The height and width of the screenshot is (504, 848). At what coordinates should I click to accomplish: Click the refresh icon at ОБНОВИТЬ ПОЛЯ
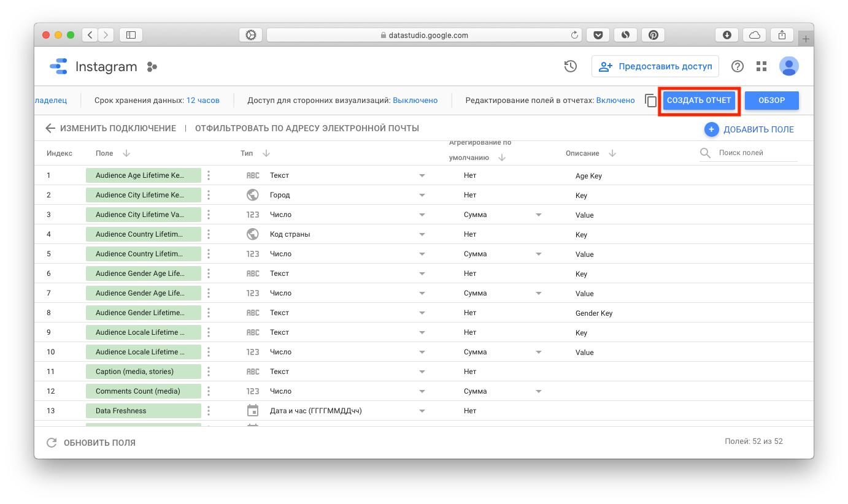coord(52,443)
